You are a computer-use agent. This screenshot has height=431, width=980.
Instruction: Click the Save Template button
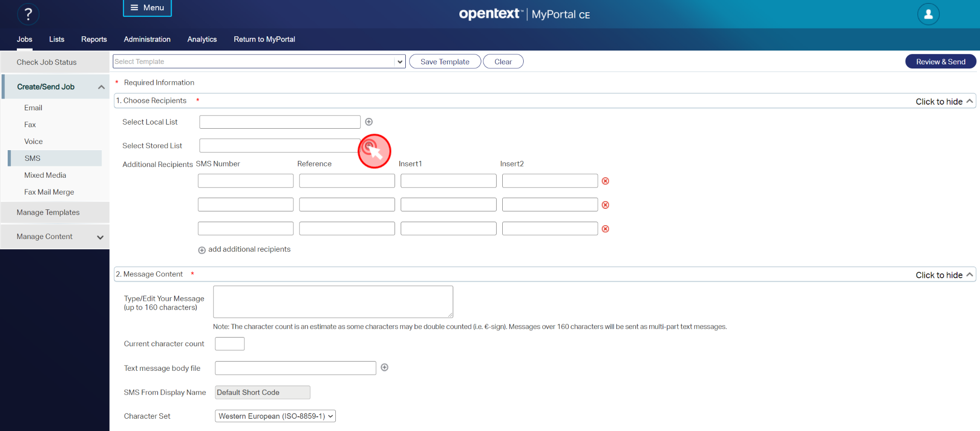click(445, 62)
